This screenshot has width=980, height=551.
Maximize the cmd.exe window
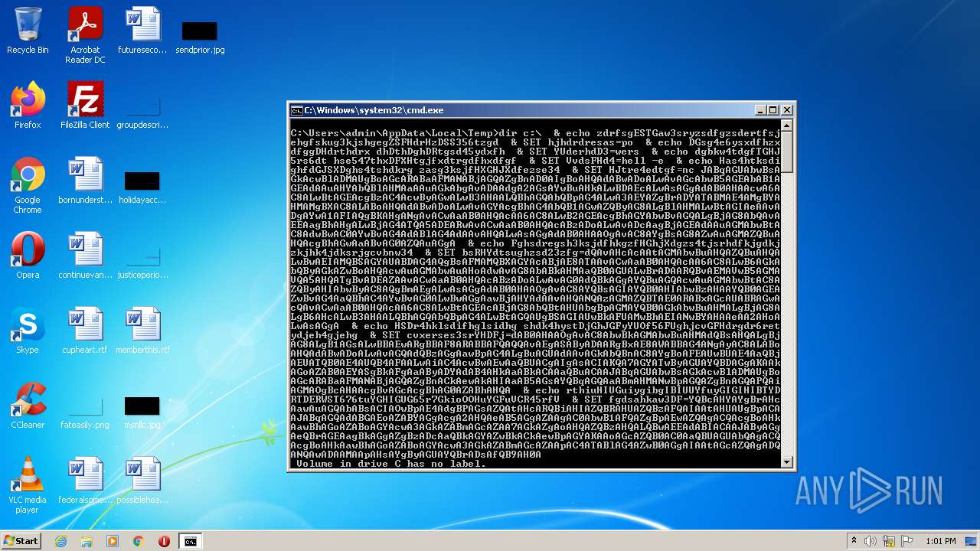(773, 110)
